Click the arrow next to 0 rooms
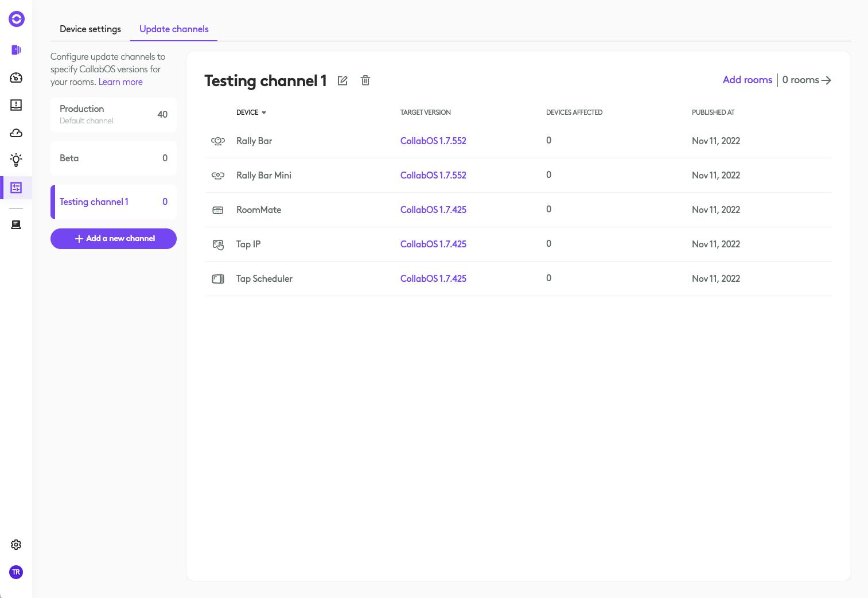868x598 pixels. pyautogui.click(x=826, y=80)
